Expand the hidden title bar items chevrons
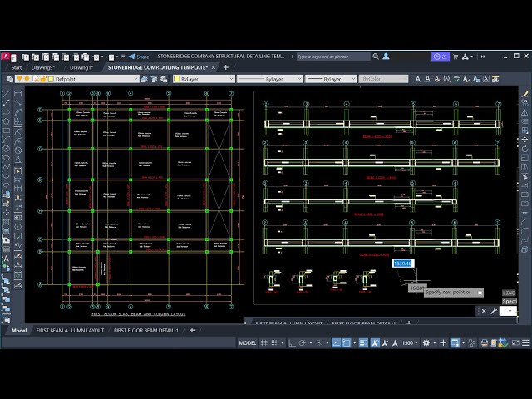The width and height of the screenshot is (532, 399). click(483, 57)
